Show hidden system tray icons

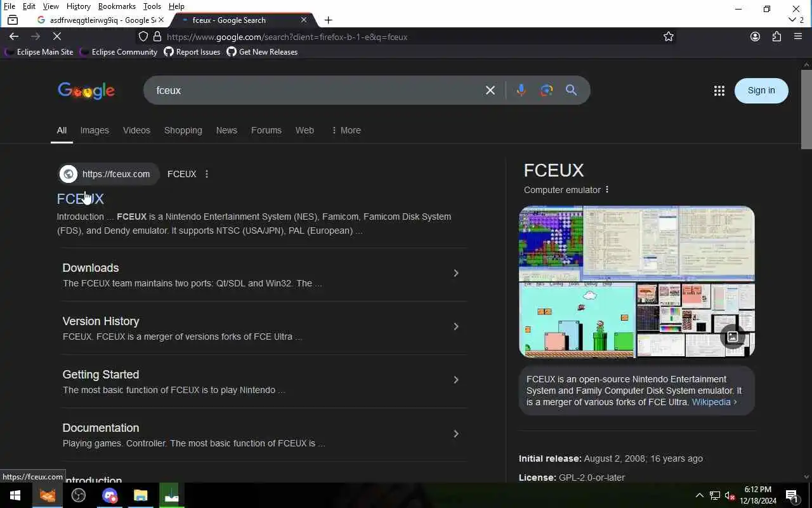pos(699,495)
